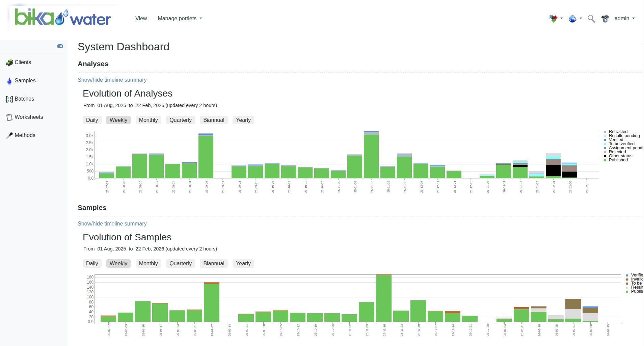644x346 pixels.
Task: Click the black Other status legend swatch
Action: click(x=605, y=156)
